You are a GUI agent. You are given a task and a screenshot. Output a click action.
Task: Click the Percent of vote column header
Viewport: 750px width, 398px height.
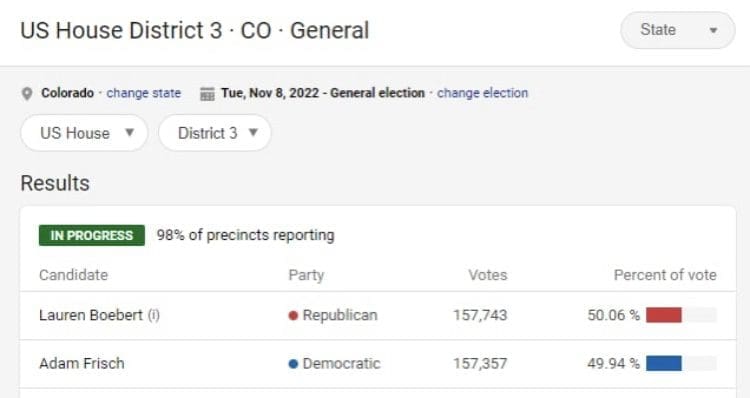click(665, 275)
